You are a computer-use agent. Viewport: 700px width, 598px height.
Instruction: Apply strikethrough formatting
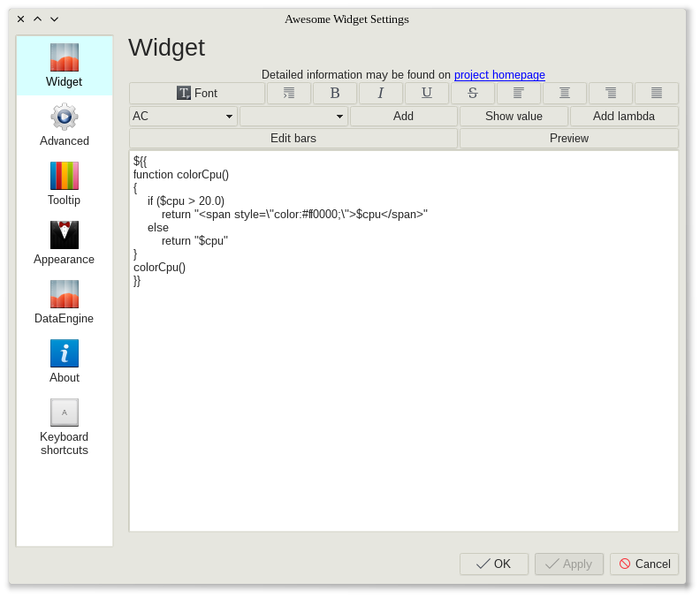click(x=473, y=94)
